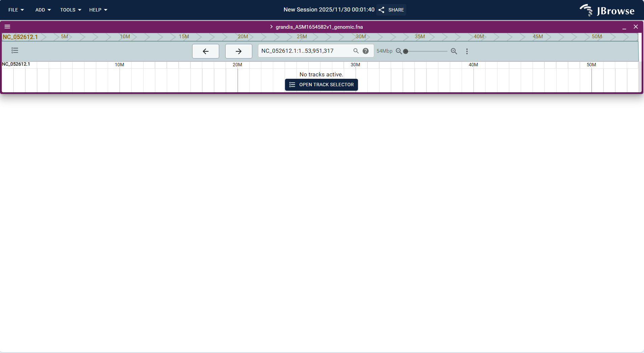Select the NC_052612.1 chromosome label
This screenshot has width=644, height=353.
(x=20, y=37)
